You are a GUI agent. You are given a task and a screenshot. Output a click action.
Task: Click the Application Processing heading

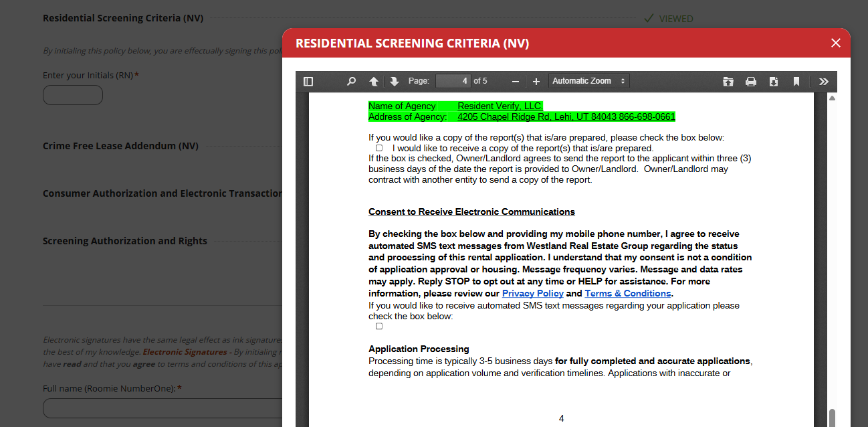(x=419, y=349)
